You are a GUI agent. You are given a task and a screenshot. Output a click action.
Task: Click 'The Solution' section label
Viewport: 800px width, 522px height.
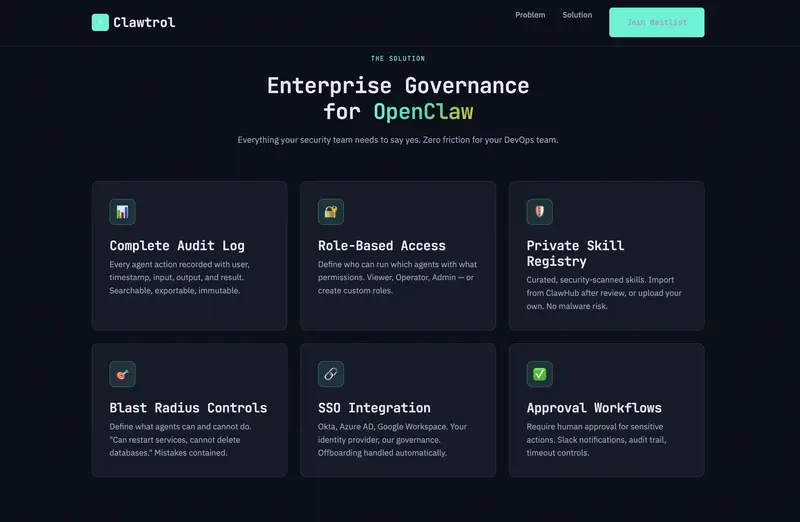click(x=398, y=59)
